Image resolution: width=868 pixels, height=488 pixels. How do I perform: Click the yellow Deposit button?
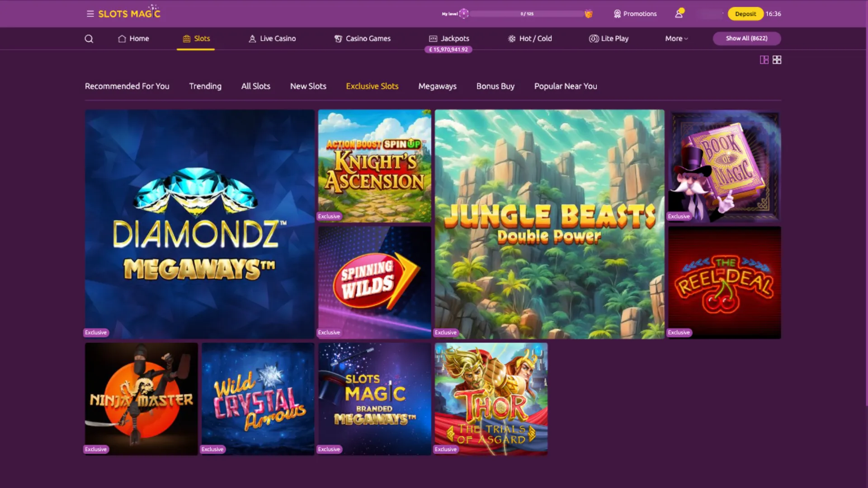(x=745, y=14)
